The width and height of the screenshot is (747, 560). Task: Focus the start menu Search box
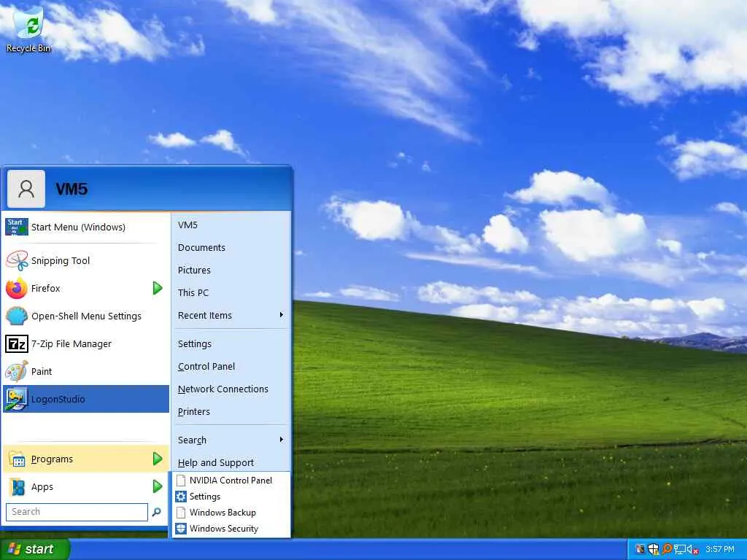[77, 512]
